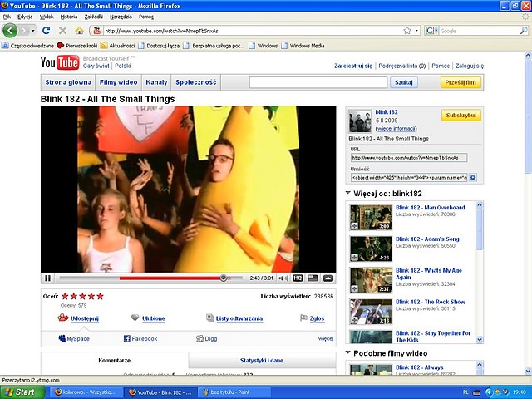Reload the page with the refresh icon
The image size is (532, 399).
pyautogui.click(x=47, y=31)
